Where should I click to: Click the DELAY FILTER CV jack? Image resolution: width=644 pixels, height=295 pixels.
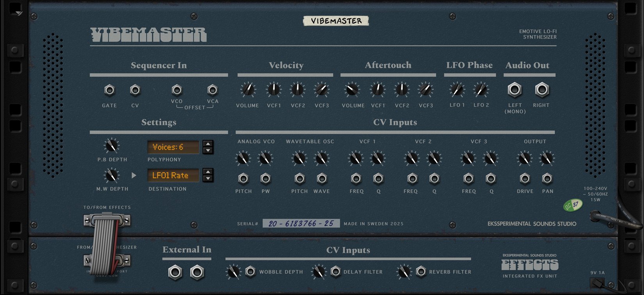point(336,272)
